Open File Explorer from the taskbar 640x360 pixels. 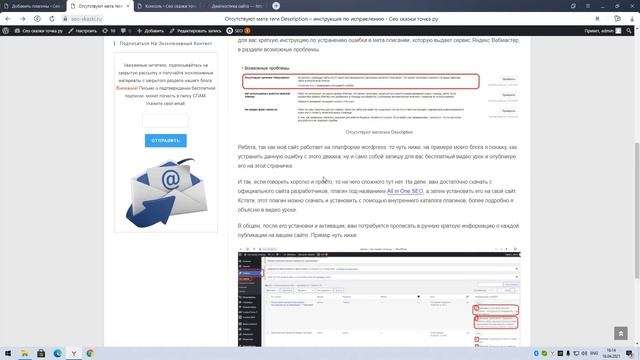(24, 353)
